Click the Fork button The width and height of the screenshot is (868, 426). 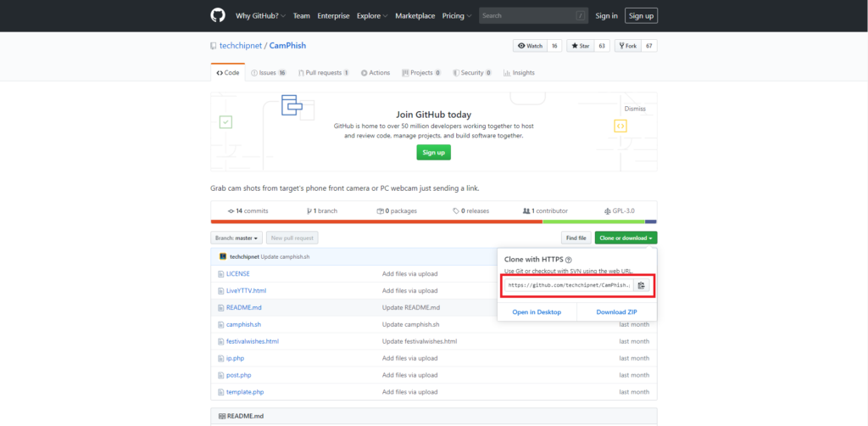(x=628, y=46)
